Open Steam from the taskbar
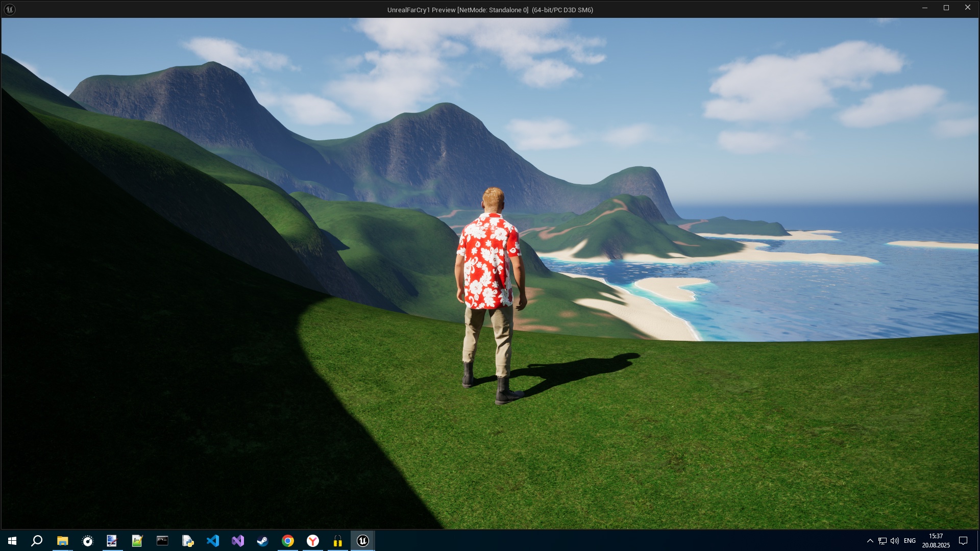This screenshot has height=551, width=980. point(262,541)
